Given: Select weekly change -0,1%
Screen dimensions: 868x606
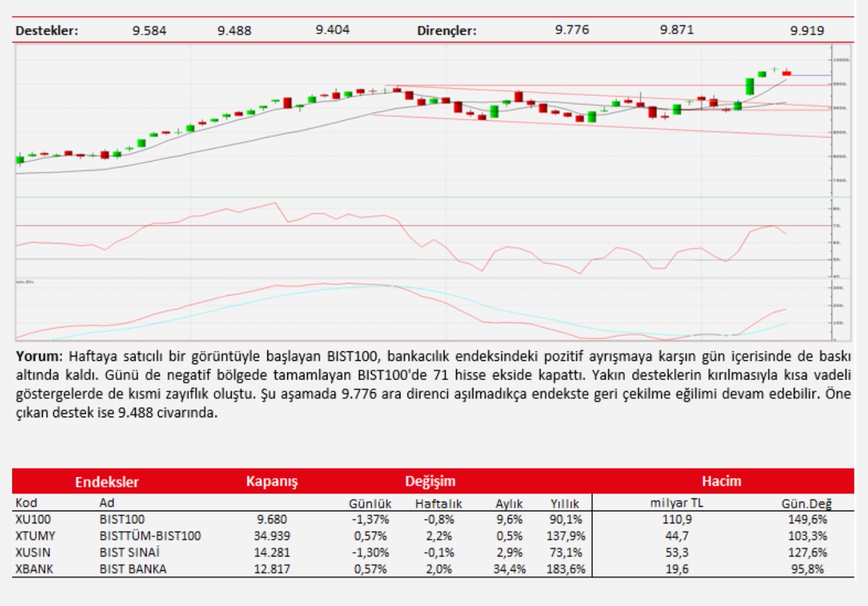Looking at the screenshot, I should coord(439,553).
